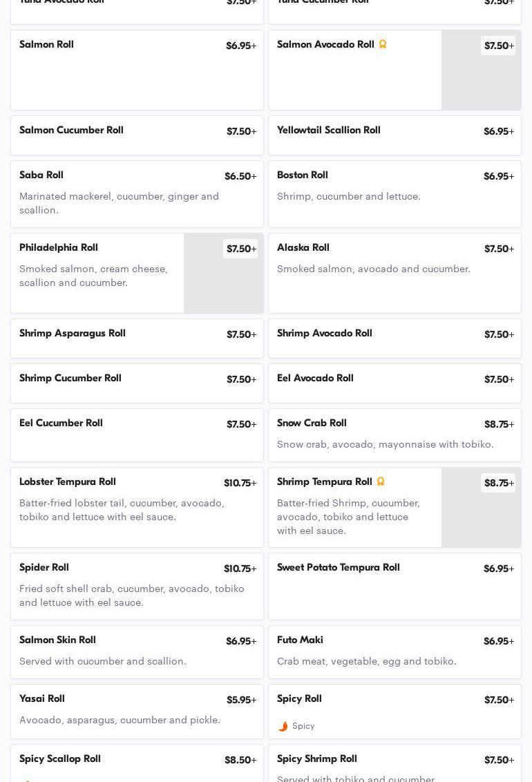This screenshot has height=782, width=532.
Task: Click the Eel Avocado Roll title
Action: pyautogui.click(x=315, y=379)
